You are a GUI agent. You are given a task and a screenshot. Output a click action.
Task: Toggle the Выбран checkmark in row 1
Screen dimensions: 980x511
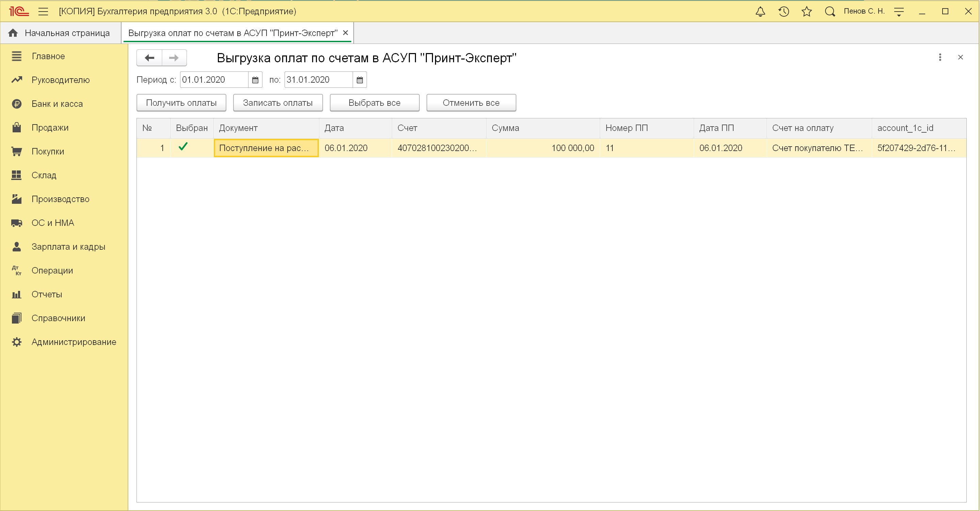tap(183, 147)
